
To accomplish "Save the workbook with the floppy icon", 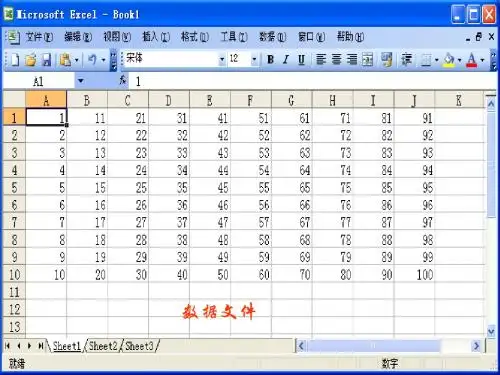I will pos(46,60).
